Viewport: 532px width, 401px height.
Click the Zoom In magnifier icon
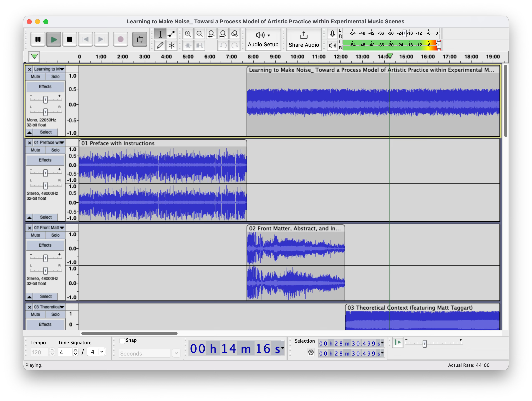click(188, 34)
